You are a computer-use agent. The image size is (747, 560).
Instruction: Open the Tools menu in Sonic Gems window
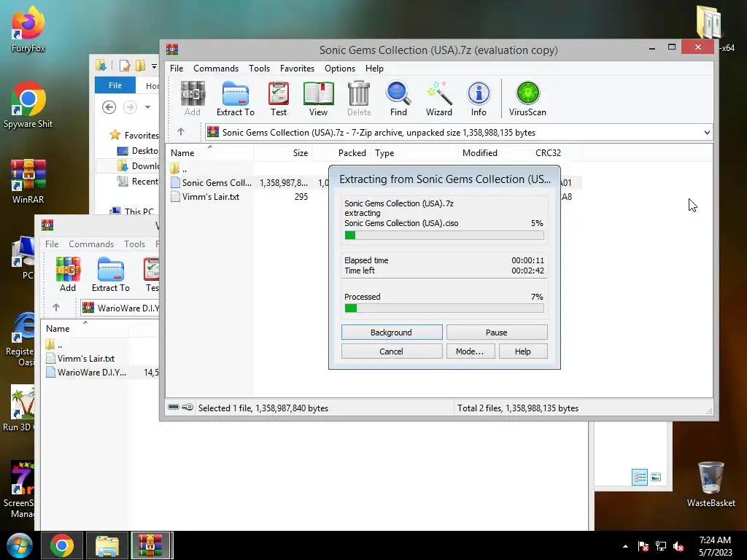coord(259,68)
